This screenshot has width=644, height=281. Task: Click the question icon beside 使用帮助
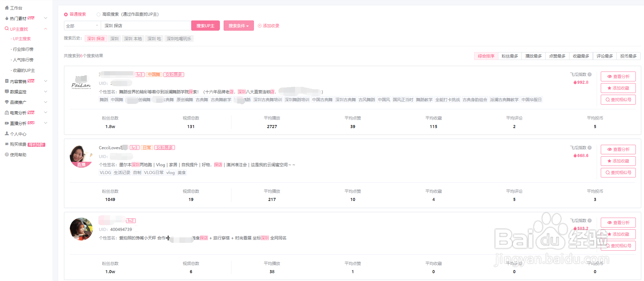[7, 154]
